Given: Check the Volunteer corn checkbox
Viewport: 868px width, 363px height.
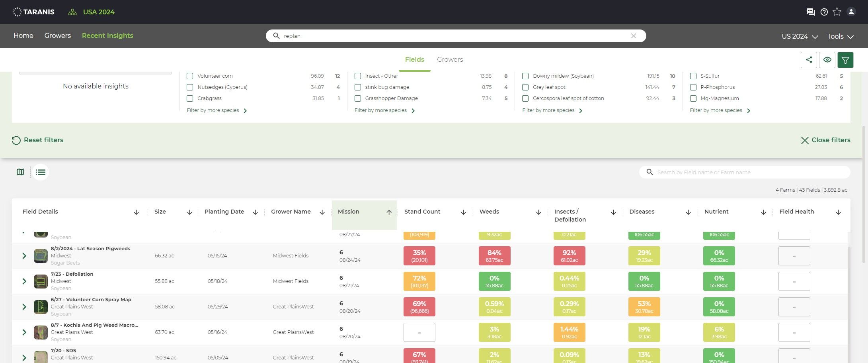Looking at the screenshot, I should coord(190,76).
